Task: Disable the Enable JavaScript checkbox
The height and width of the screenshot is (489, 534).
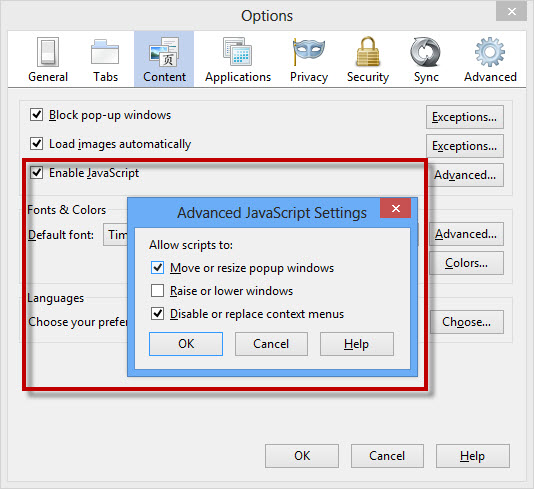Action: click(x=36, y=173)
